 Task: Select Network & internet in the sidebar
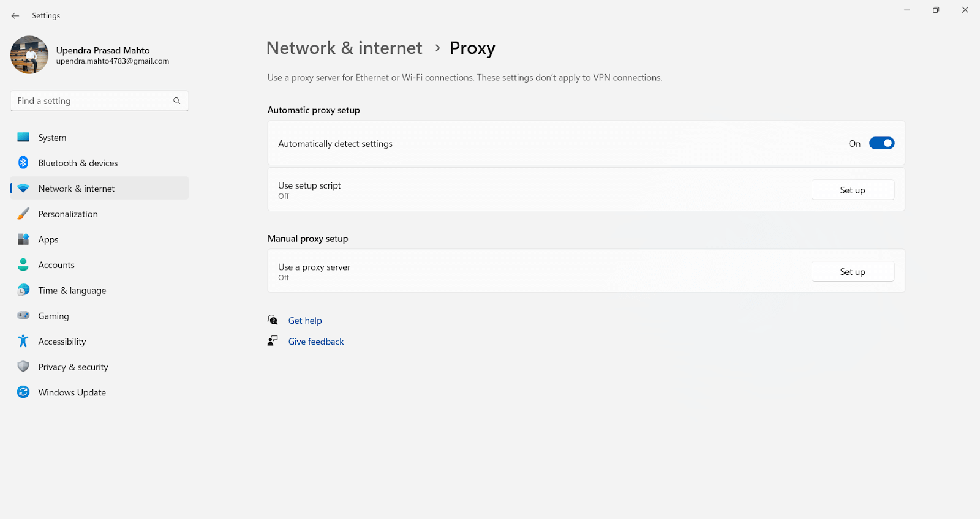[76, 188]
